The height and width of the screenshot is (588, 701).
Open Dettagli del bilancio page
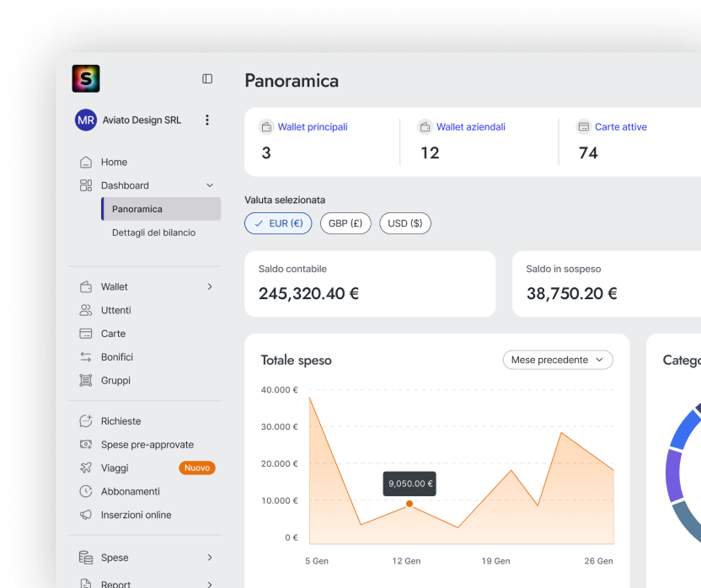point(153,233)
